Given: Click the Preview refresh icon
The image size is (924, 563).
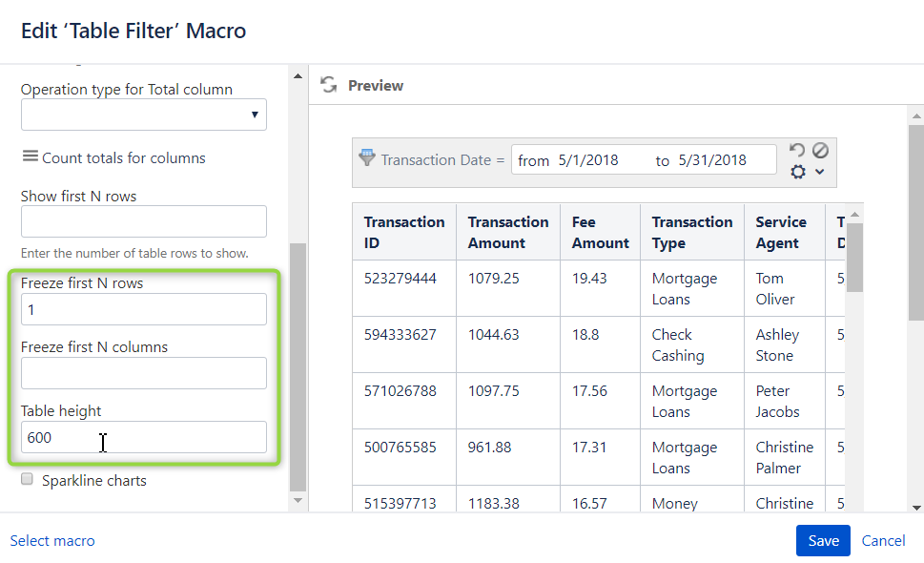Looking at the screenshot, I should (329, 85).
